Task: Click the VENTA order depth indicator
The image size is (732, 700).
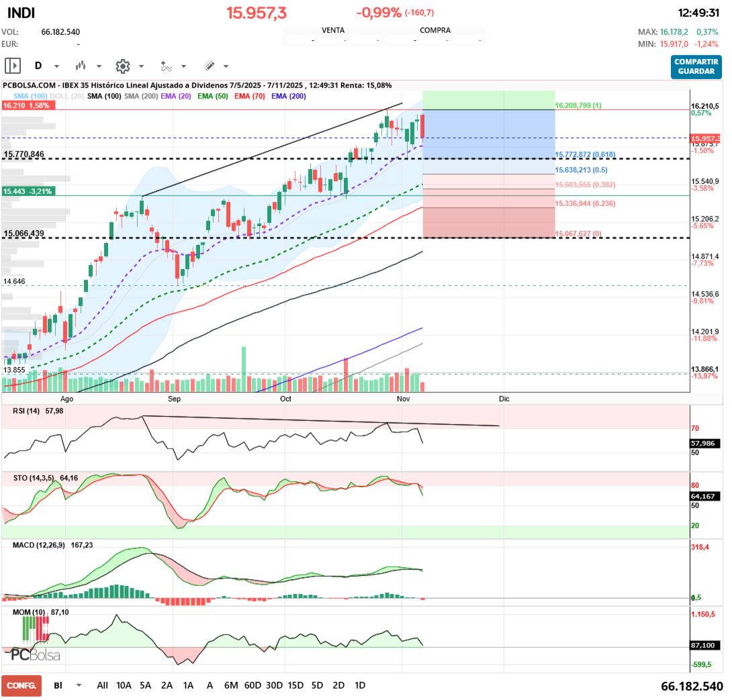Action: [334, 30]
